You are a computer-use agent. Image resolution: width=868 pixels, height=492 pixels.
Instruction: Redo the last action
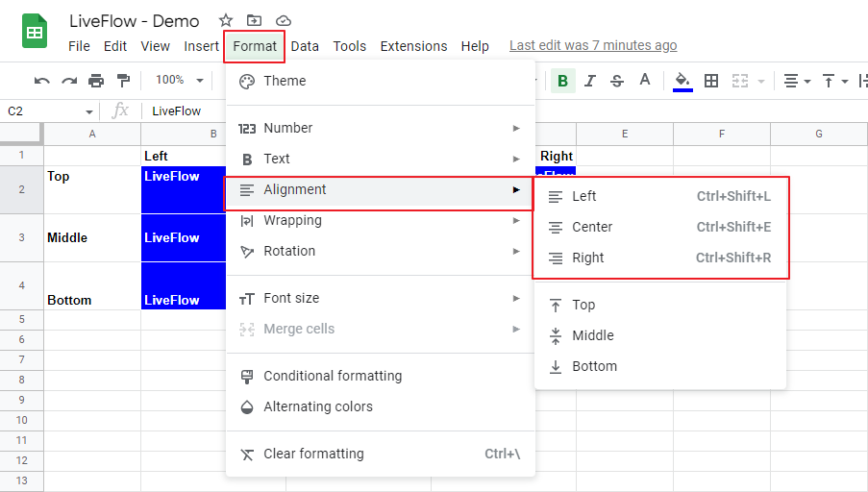pos(69,81)
